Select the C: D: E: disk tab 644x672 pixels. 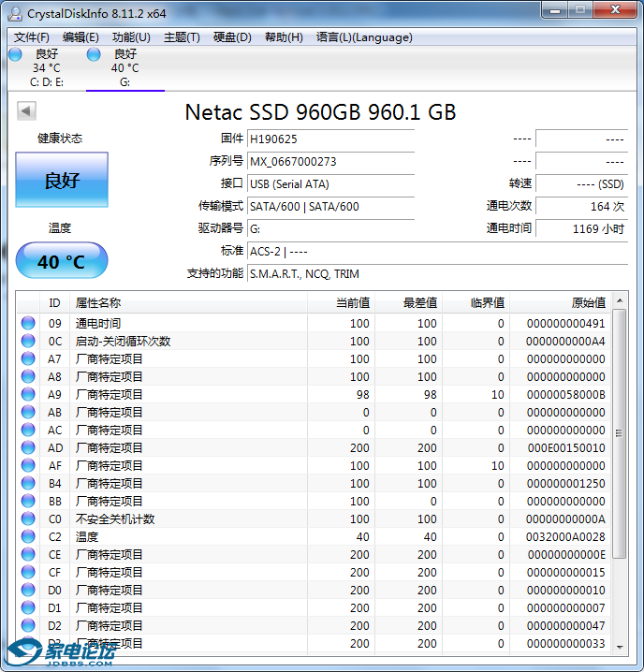[x=47, y=68]
